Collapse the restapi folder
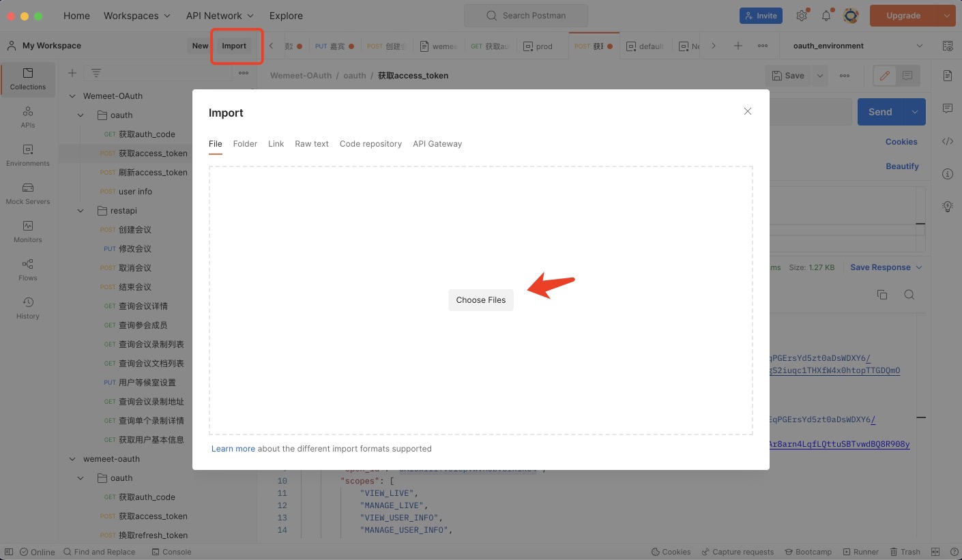 (x=81, y=211)
